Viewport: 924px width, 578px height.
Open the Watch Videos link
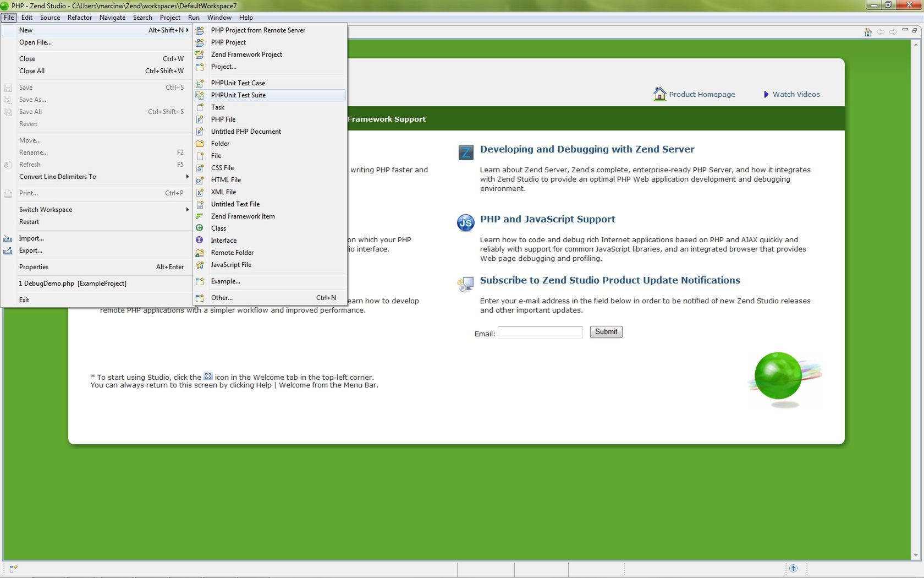coord(796,95)
